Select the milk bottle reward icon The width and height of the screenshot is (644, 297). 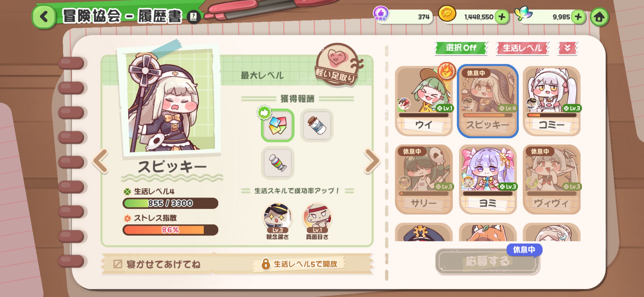(x=316, y=125)
